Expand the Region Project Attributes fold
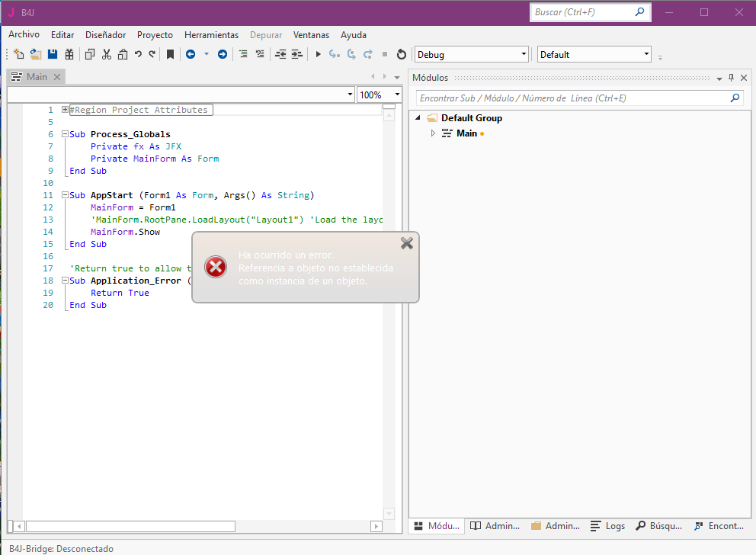Image resolution: width=756 pixels, height=555 pixels. (66, 110)
